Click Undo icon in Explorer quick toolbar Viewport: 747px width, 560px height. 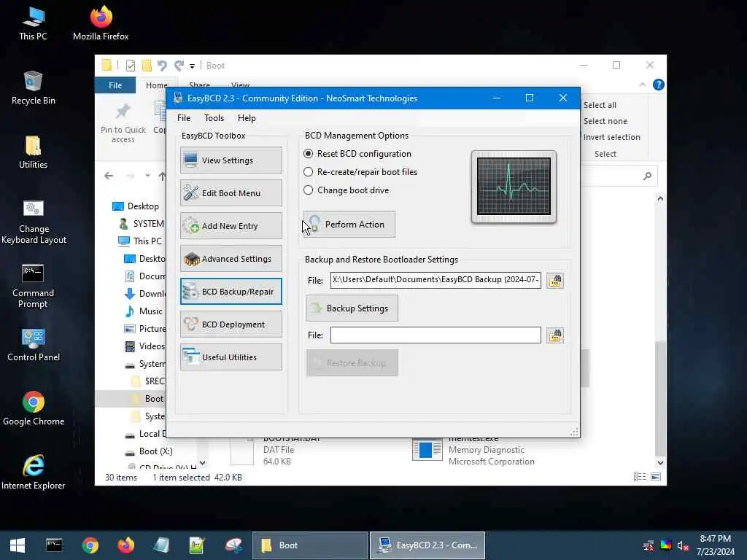(162, 65)
